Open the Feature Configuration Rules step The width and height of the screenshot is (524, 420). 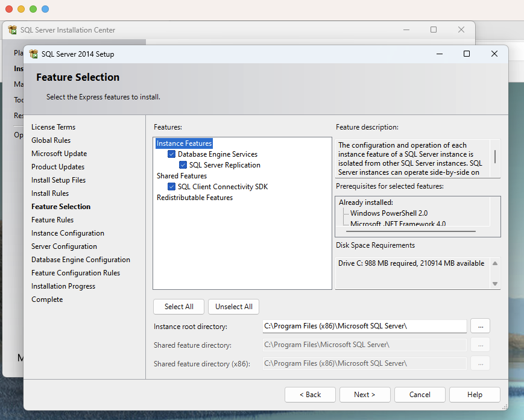[x=76, y=273]
